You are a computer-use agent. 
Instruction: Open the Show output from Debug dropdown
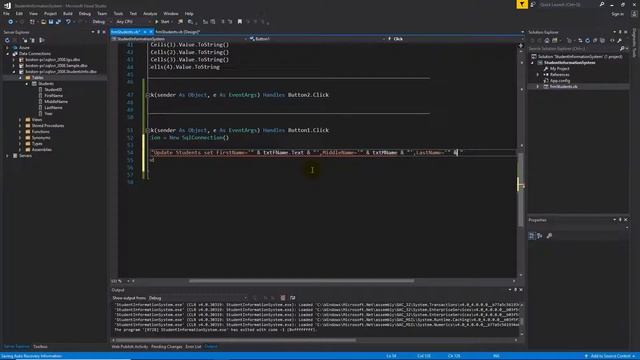click(198, 298)
